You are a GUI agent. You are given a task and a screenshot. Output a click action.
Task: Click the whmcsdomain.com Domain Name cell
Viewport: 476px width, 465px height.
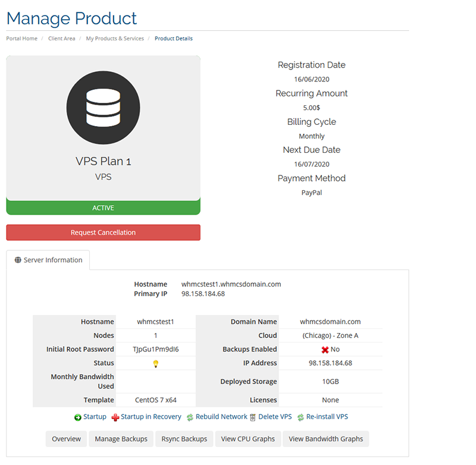tap(330, 322)
